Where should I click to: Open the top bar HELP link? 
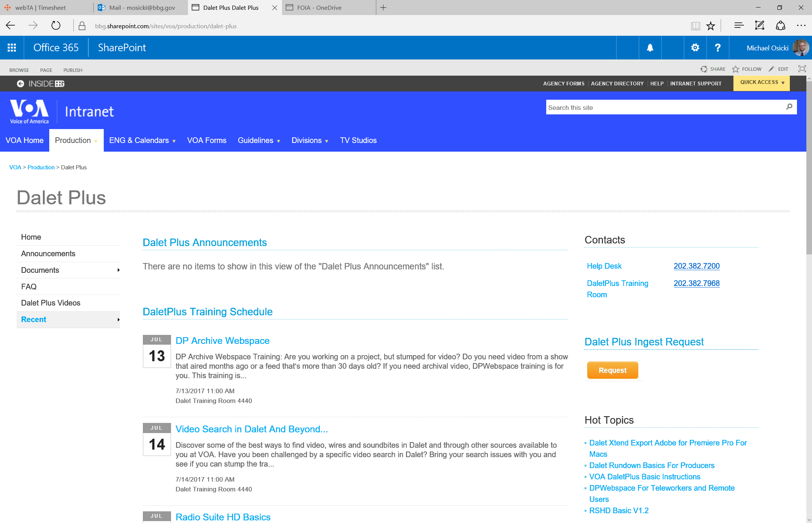pyautogui.click(x=657, y=84)
